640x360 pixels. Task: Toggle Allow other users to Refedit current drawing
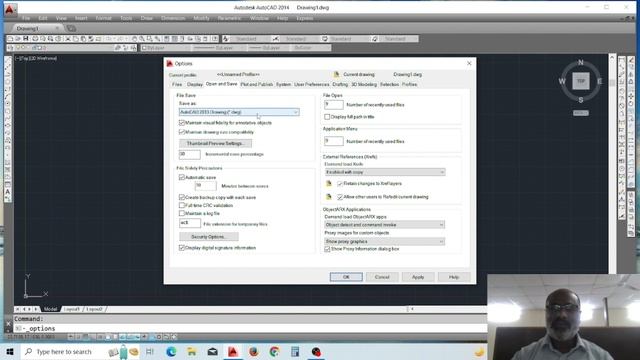pyautogui.click(x=340, y=197)
